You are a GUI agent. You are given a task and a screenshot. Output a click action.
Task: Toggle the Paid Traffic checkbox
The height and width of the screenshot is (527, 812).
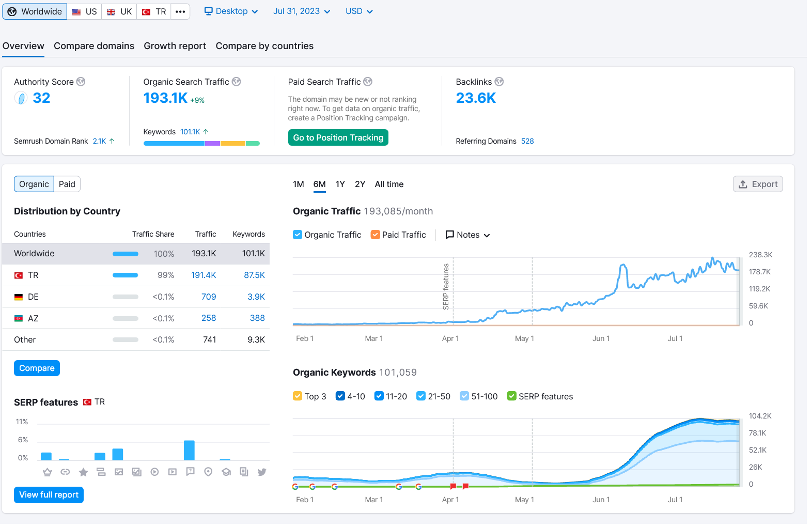[376, 235]
